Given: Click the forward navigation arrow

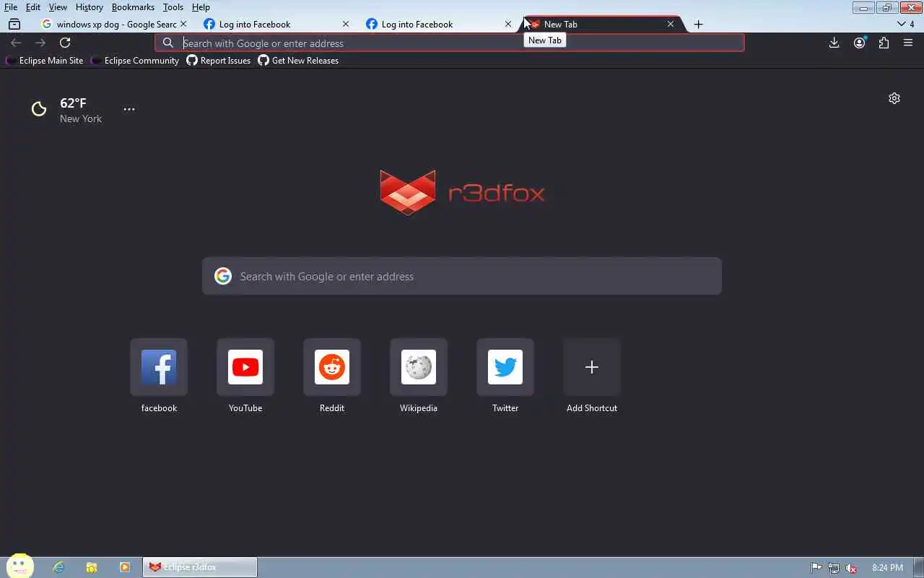Looking at the screenshot, I should 40,43.
